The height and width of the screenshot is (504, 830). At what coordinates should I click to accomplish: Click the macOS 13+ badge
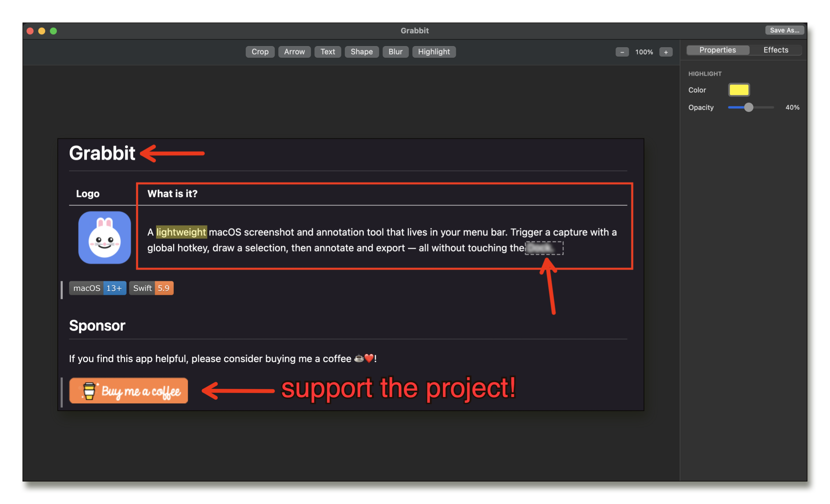[x=98, y=288]
